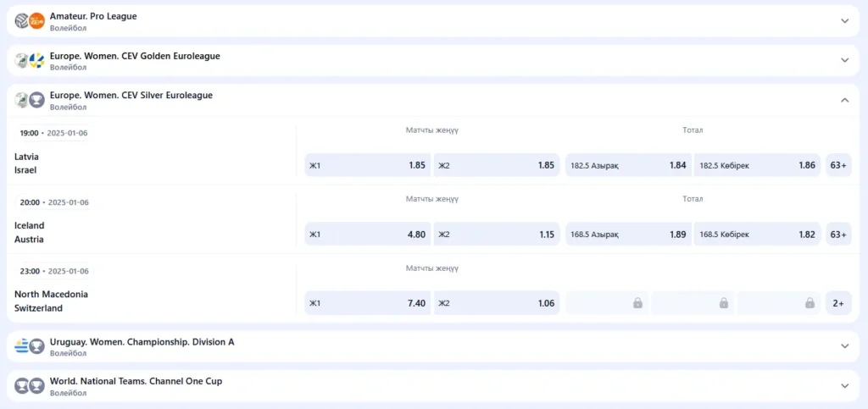Expand Uruguay Women Championship Division A

click(844, 345)
